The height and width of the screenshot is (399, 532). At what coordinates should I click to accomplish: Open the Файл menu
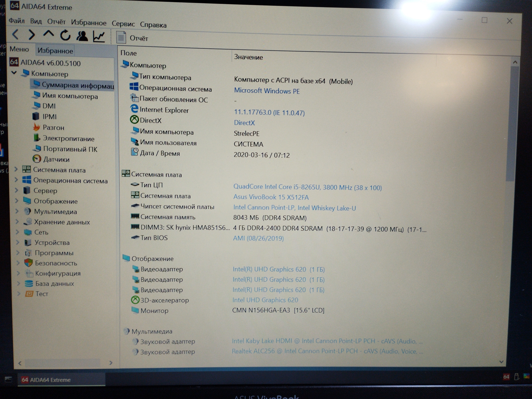[17, 21]
